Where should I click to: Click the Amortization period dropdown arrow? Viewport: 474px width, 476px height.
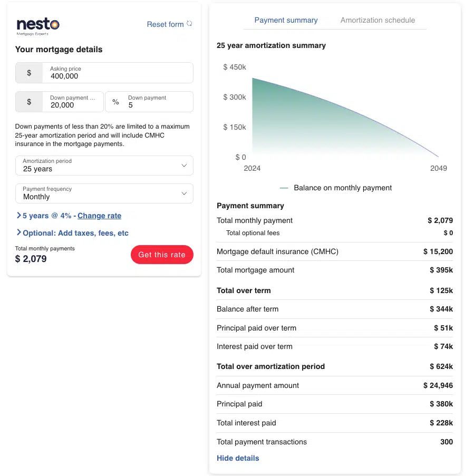click(184, 166)
